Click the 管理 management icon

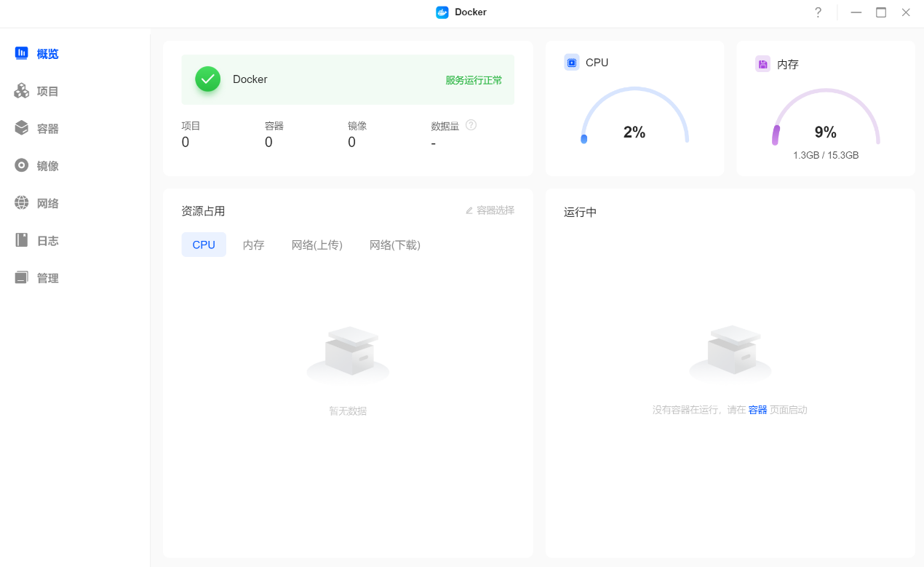click(22, 277)
